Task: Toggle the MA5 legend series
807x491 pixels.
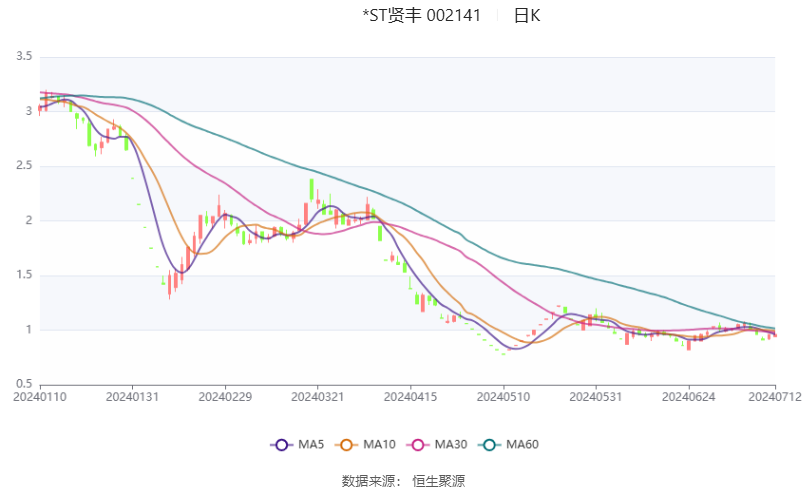Action: point(297,445)
